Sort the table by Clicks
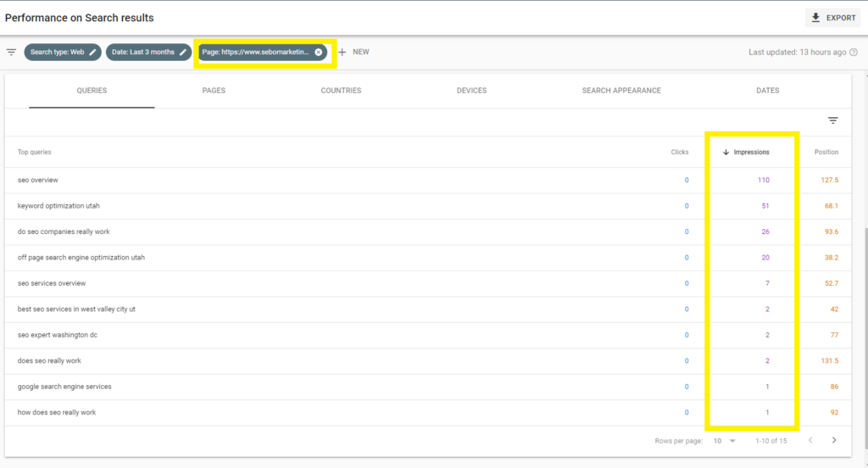Image resolution: width=868 pixels, height=468 pixels. pyautogui.click(x=680, y=153)
